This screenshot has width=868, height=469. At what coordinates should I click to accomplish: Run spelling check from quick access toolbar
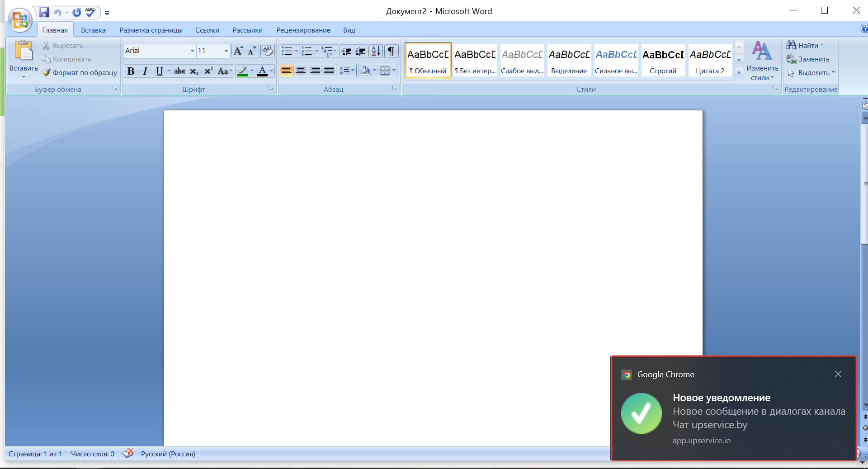[90, 12]
